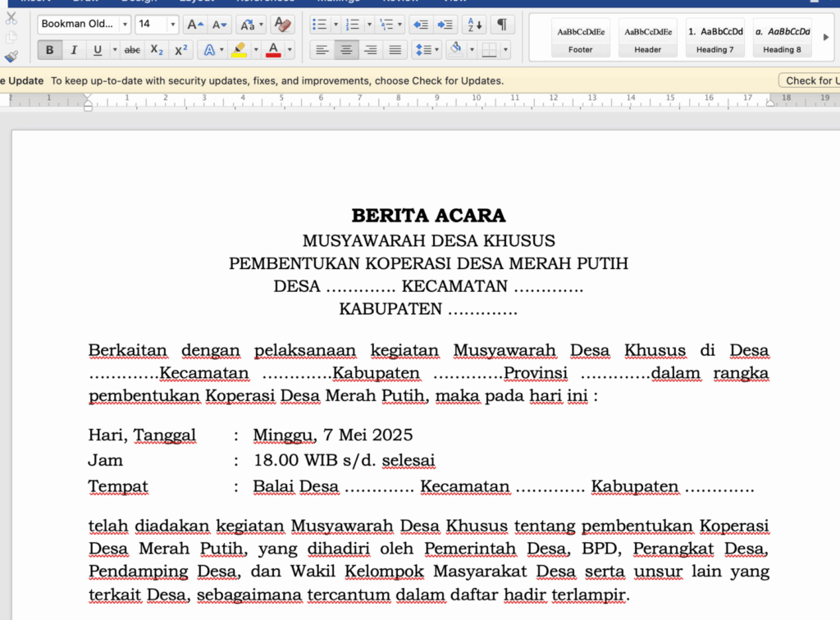This screenshot has width=840, height=620.
Task: Apply the Footer style from gallery
Action: [x=580, y=38]
